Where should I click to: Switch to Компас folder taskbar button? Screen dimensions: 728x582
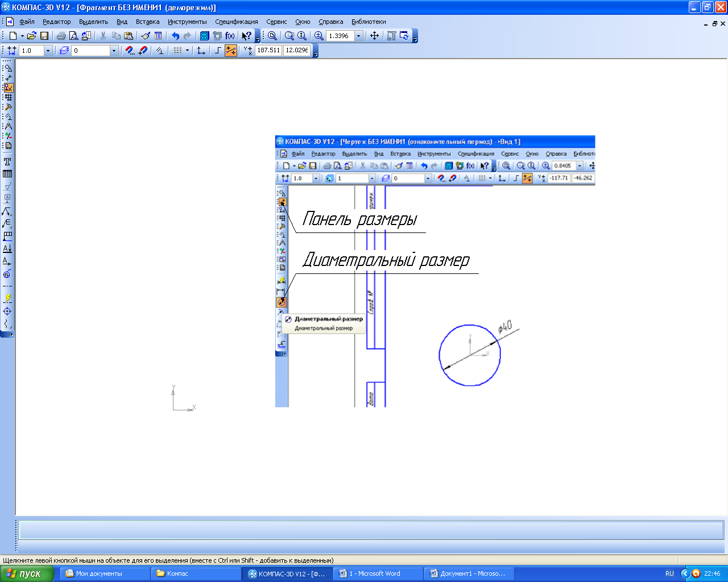[197, 573]
